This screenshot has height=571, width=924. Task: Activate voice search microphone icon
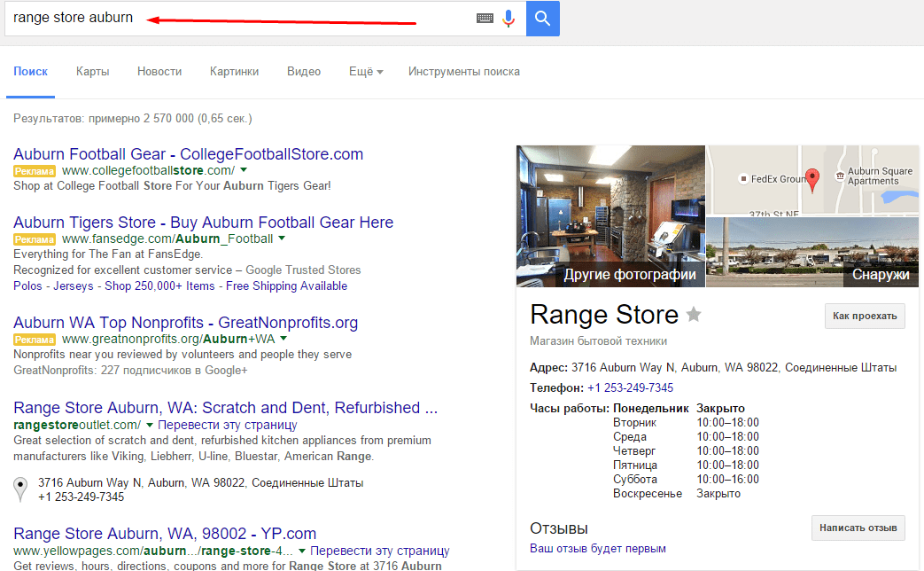509,18
